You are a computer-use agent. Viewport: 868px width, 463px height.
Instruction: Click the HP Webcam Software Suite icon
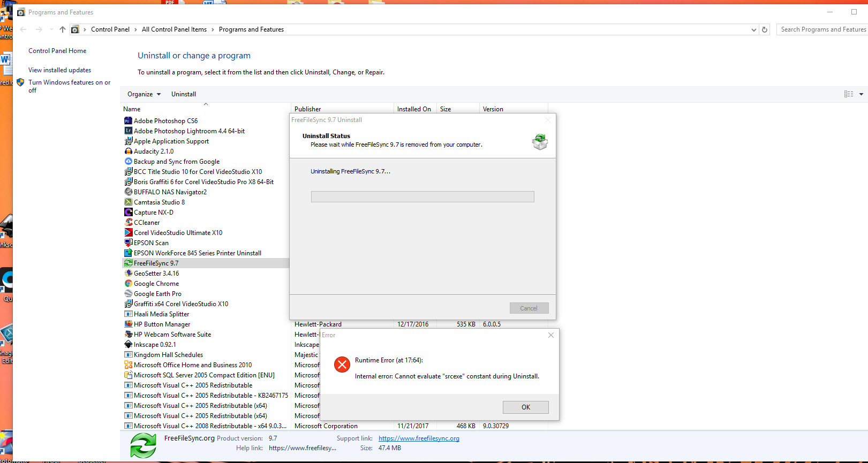pyautogui.click(x=128, y=335)
